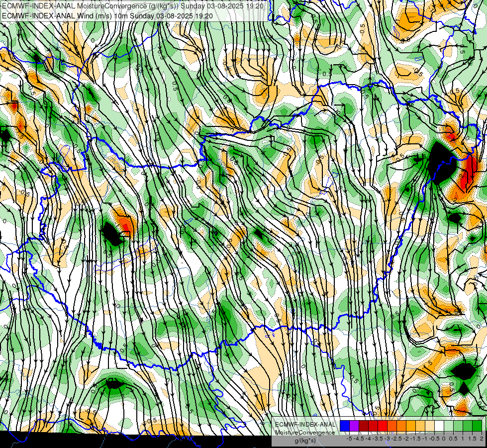Pick the darkest red swatch between -4.5 and -4
The image size is (487, 448).
364,426
